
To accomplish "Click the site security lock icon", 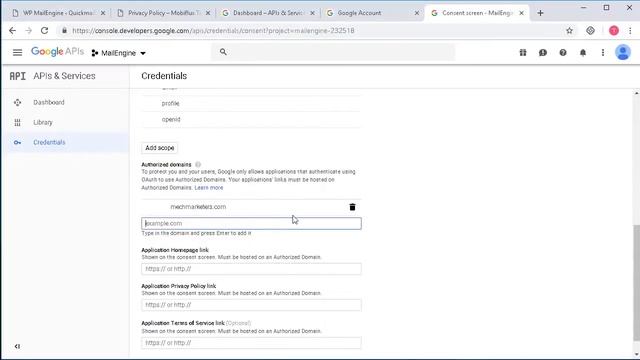I will 64,31.
